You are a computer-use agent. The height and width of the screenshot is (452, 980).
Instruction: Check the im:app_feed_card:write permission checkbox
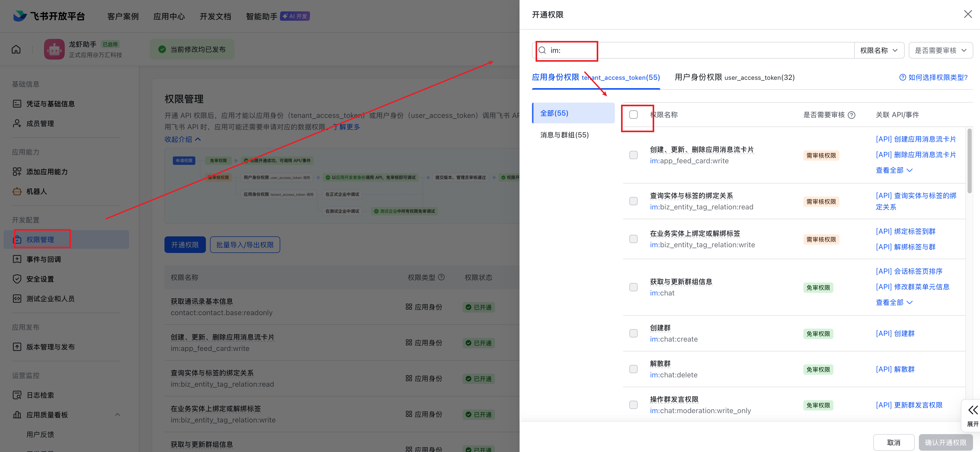point(633,155)
